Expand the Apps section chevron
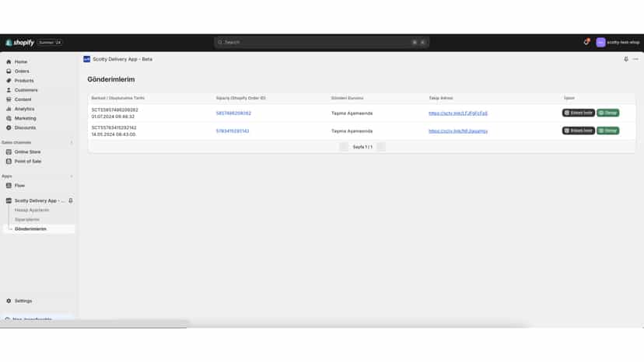The width and height of the screenshot is (644, 362). (72, 176)
